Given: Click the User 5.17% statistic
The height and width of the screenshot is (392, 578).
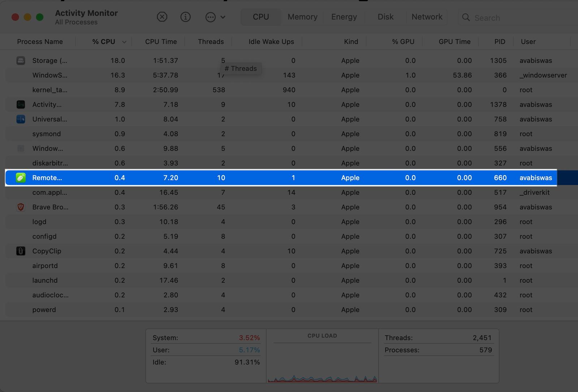Looking at the screenshot, I should pyautogui.click(x=206, y=350).
